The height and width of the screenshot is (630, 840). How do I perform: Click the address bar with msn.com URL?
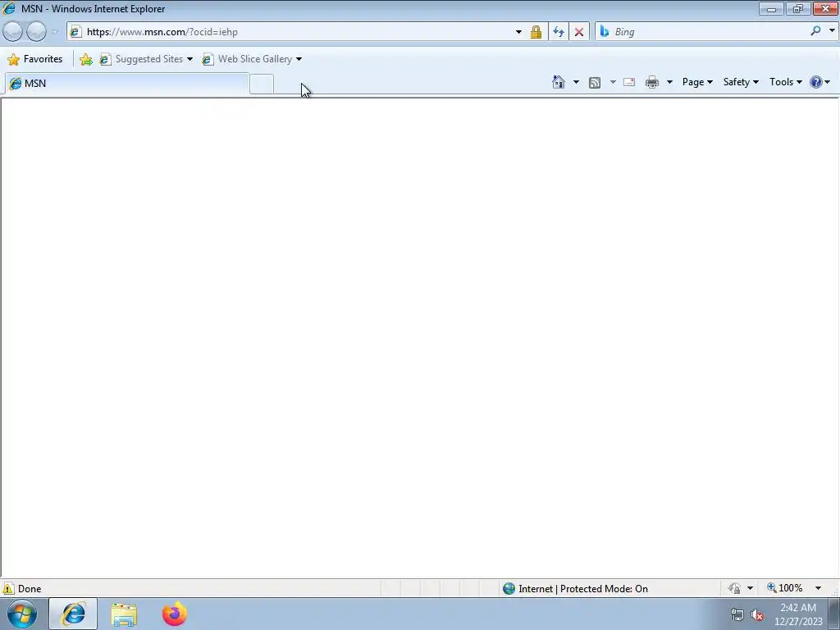pyautogui.click(x=296, y=32)
